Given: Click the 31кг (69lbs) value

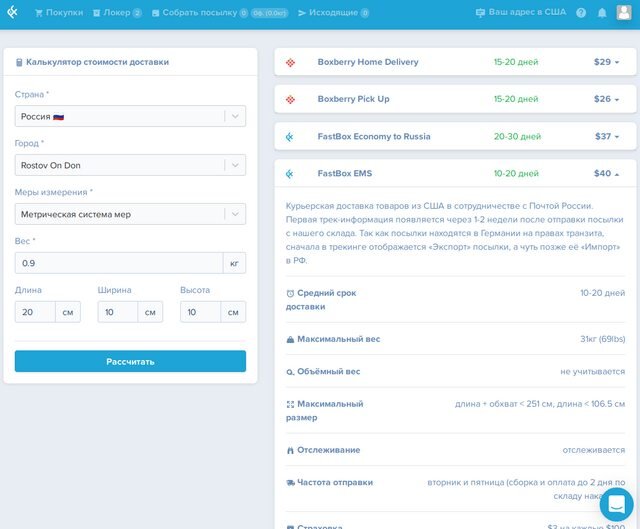Looking at the screenshot, I should (x=602, y=339).
